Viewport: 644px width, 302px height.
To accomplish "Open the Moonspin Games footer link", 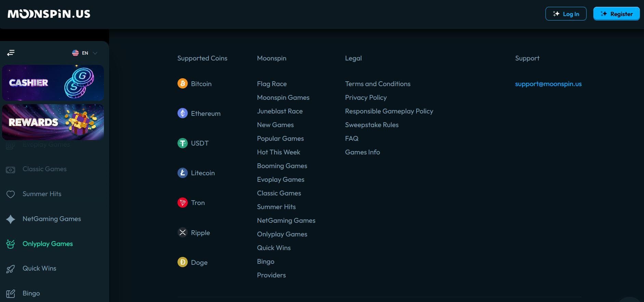I will point(283,97).
